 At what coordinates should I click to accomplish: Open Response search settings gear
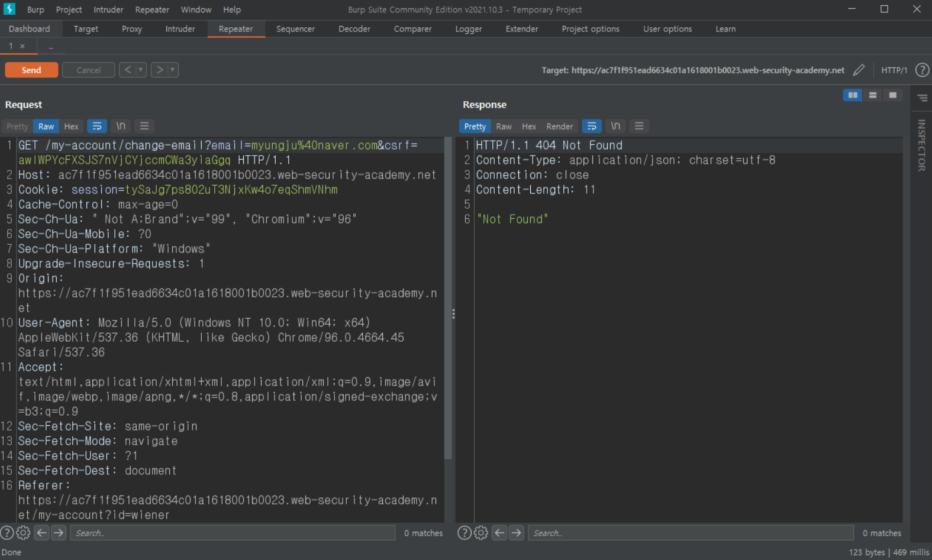click(481, 533)
